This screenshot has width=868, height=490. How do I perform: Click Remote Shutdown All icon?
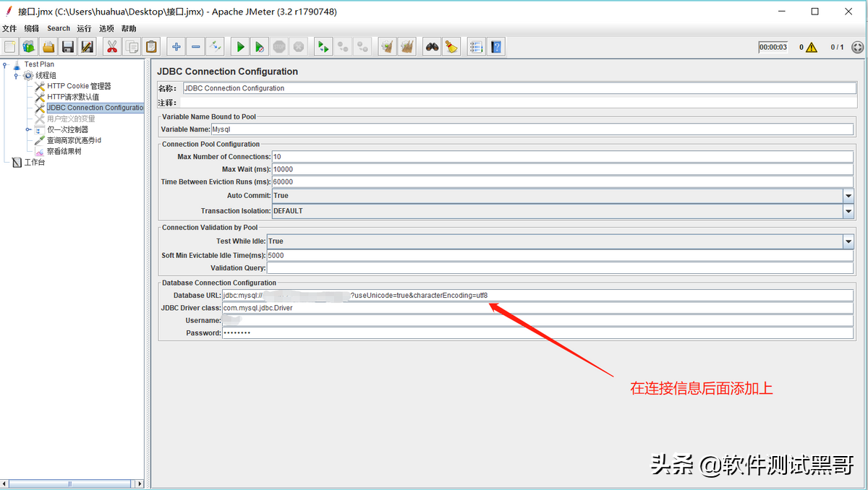pyautogui.click(x=362, y=47)
